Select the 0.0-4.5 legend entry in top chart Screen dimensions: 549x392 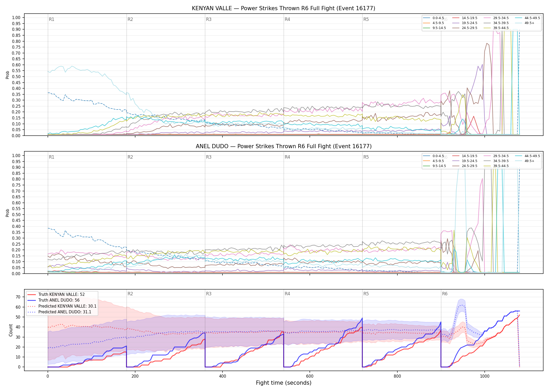click(434, 18)
